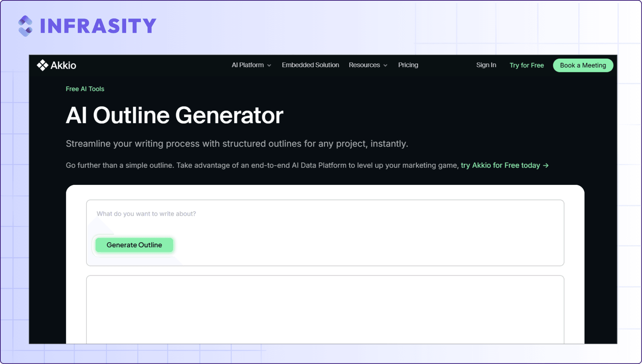Click the empty outline output box
642x364 pixels.
tap(325, 310)
